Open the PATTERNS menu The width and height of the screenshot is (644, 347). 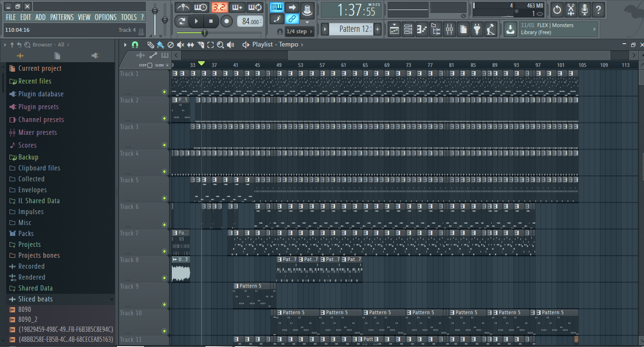62,17
